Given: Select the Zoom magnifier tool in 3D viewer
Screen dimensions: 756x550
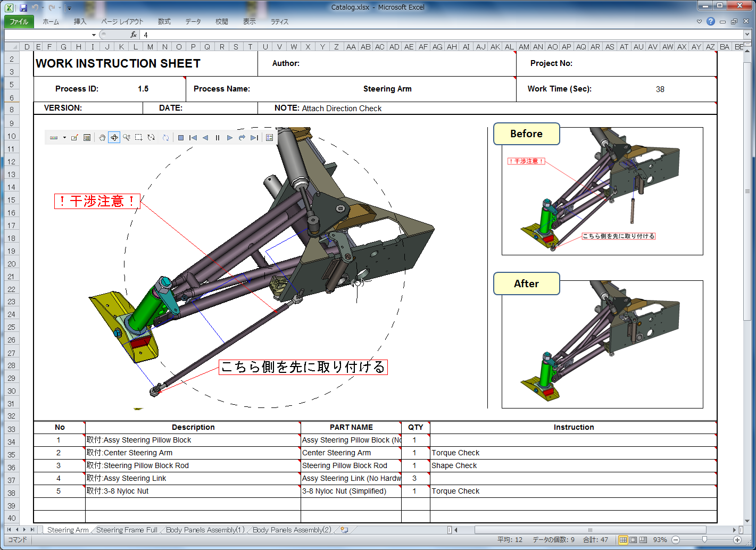Looking at the screenshot, I should coord(127,138).
